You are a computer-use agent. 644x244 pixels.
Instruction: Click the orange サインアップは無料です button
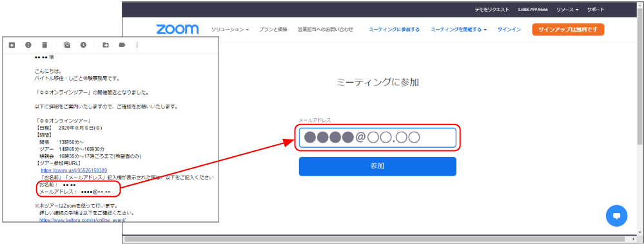[568, 30]
